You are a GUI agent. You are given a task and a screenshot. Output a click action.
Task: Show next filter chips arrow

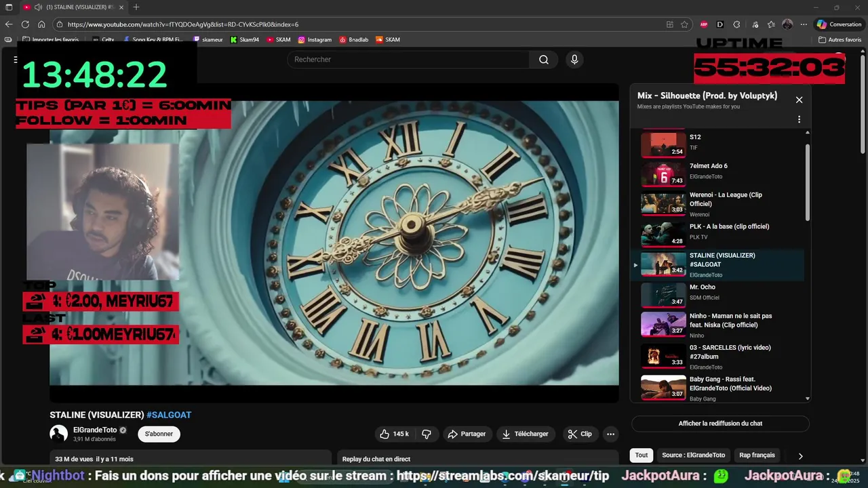pyautogui.click(x=800, y=456)
